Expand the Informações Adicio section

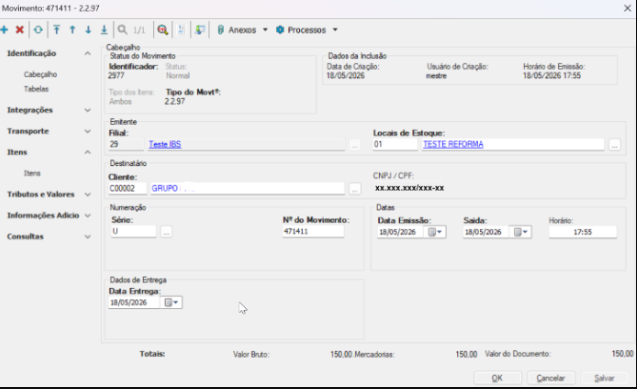[x=87, y=216]
